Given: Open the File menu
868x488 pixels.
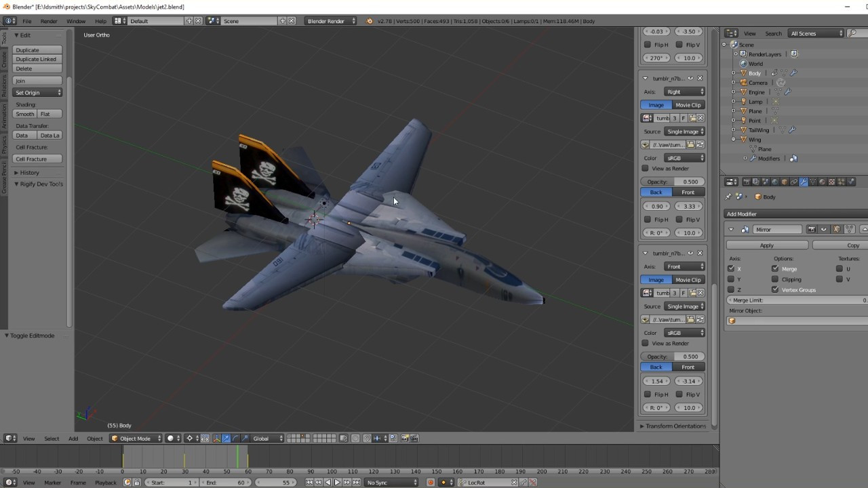Looking at the screenshot, I should pyautogui.click(x=27, y=21).
